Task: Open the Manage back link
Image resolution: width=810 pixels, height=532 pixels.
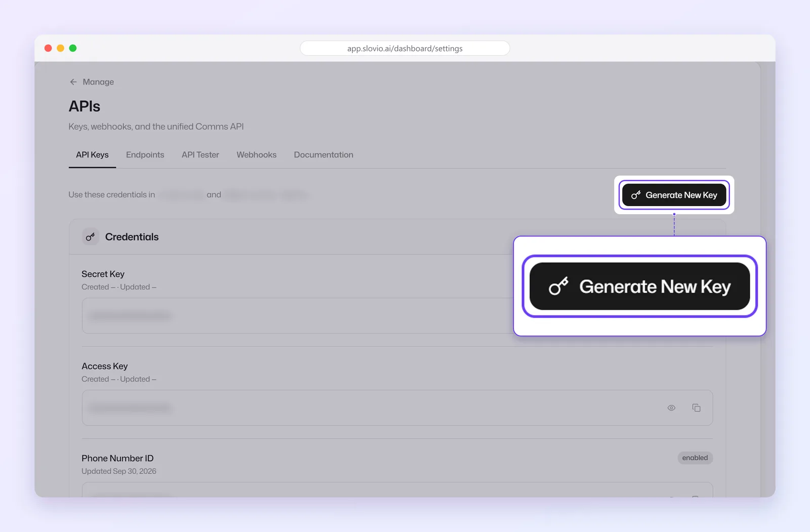Action: [98, 82]
